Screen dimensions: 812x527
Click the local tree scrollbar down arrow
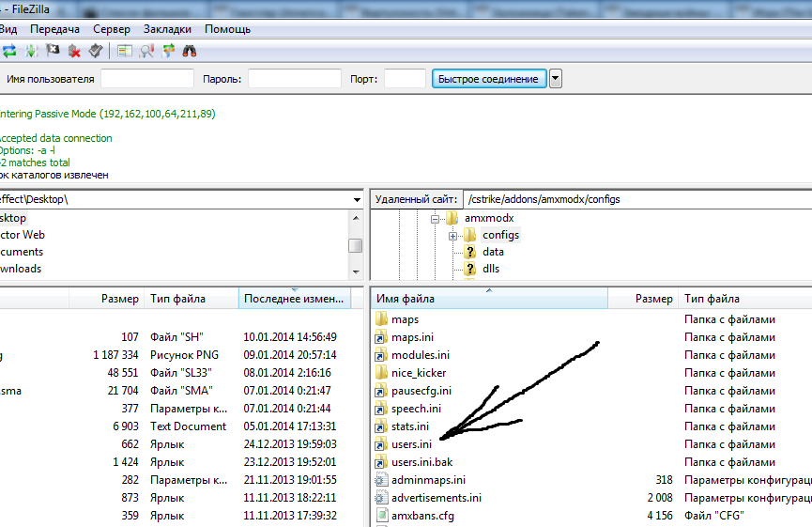pyautogui.click(x=356, y=271)
